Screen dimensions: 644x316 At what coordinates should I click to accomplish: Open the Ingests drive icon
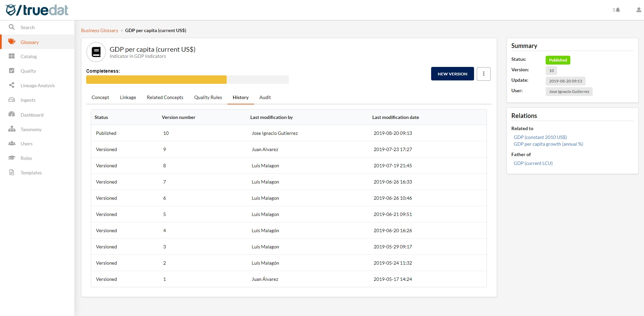(12, 100)
